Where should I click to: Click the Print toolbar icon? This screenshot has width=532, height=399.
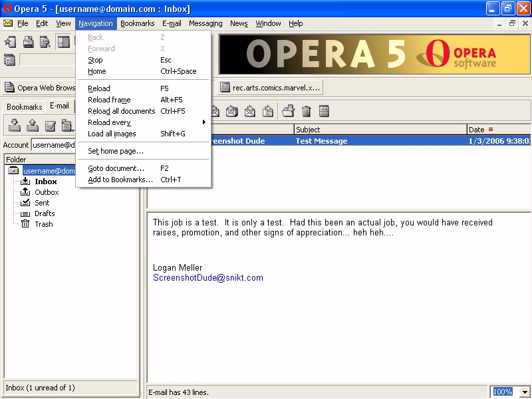coord(28,42)
